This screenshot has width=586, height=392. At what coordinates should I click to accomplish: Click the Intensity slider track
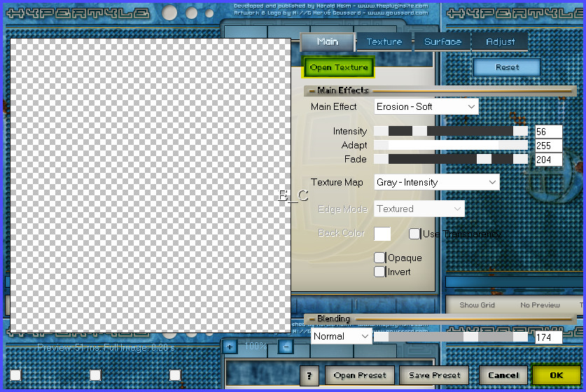pyautogui.click(x=451, y=131)
